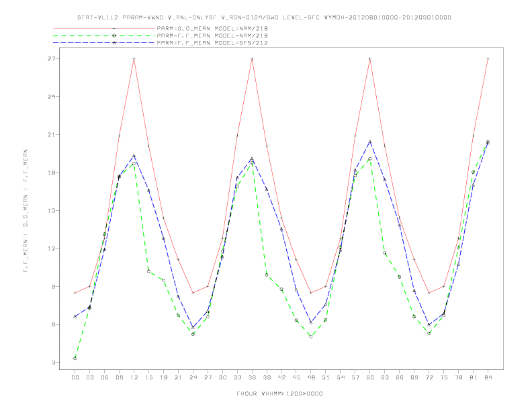Click the green circle data point at hour 63

coord(385,253)
